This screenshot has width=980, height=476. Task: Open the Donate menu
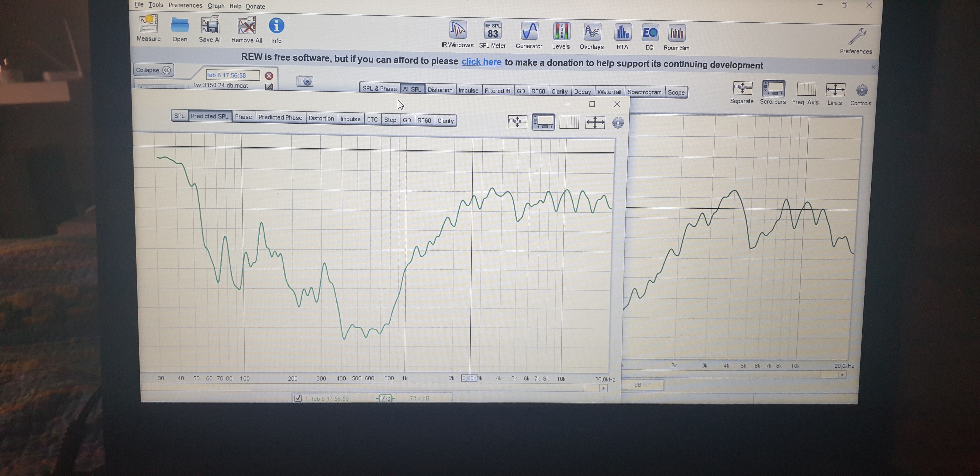click(x=255, y=7)
